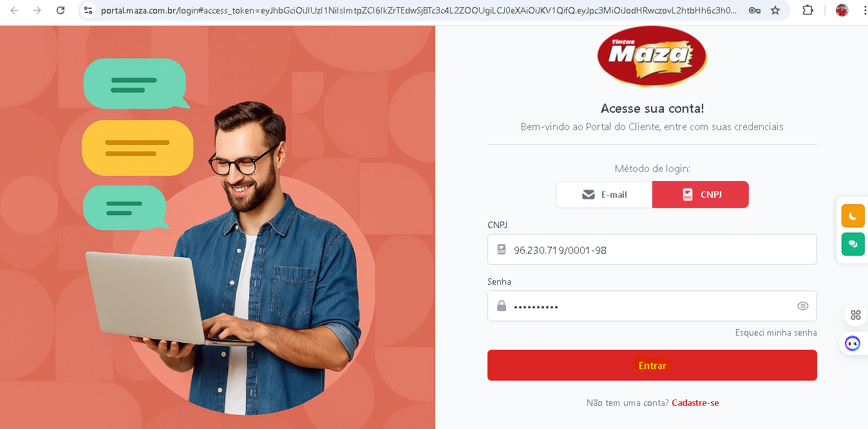Show password using the eye icon
The height and width of the screenshot is (429, 868).
click(802, 306)
